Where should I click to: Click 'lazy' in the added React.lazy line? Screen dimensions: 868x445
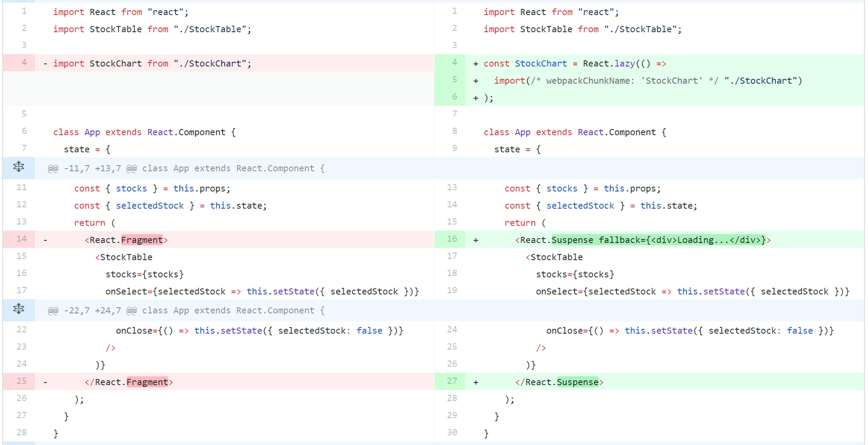tap(624, 64)
